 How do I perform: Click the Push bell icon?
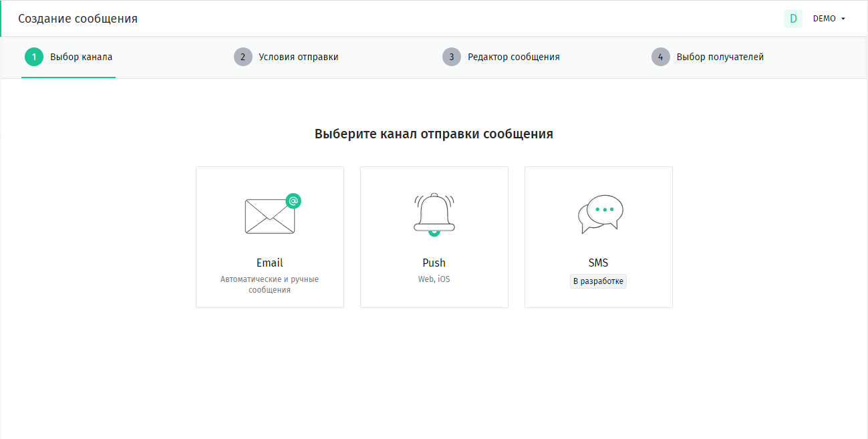434,214
